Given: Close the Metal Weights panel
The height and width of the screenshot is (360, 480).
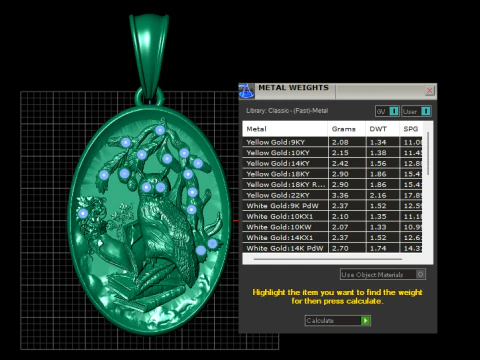Looking at the screenshot, I should [x=430, y=90].
